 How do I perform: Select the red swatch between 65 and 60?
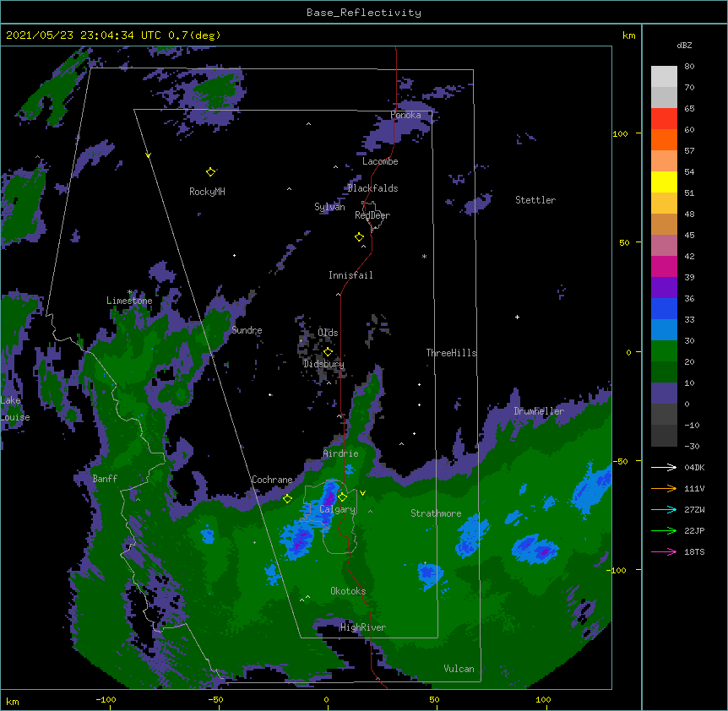[664, 119]
